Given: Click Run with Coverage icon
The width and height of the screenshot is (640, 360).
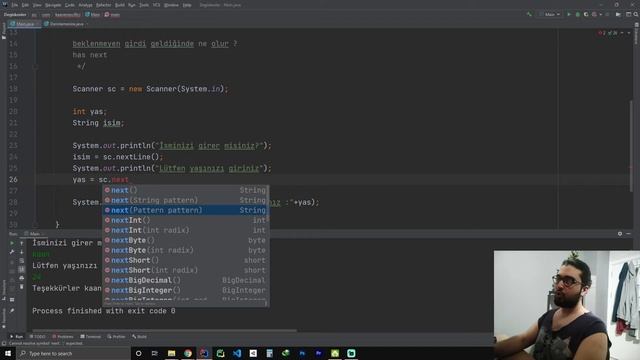Looking at the screenshot, I should [586, 14].
